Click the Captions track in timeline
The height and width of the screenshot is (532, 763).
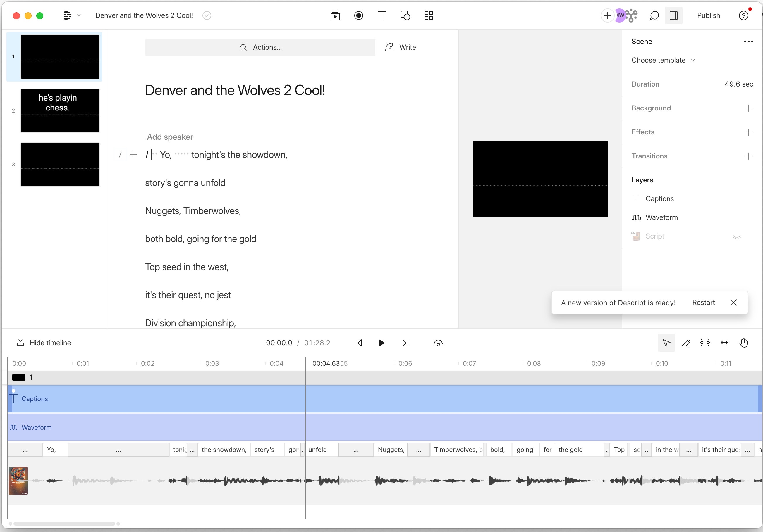click(x=384, y=398)
